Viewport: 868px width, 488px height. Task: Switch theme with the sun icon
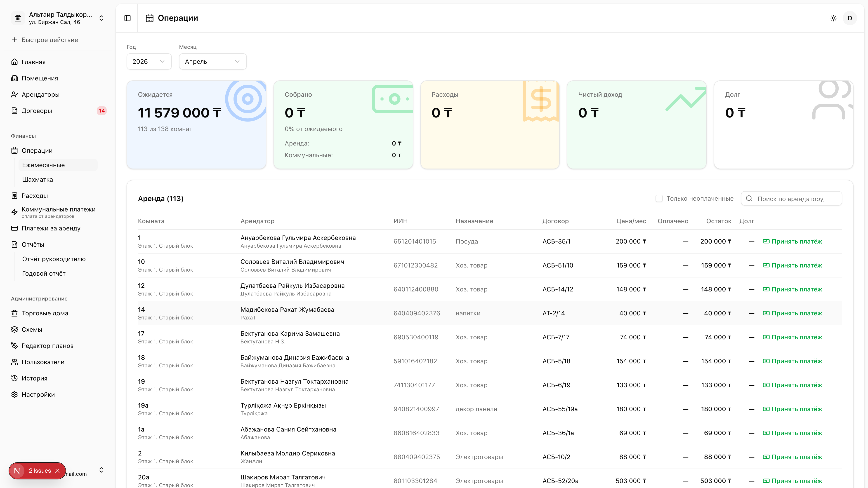[834, 18]
